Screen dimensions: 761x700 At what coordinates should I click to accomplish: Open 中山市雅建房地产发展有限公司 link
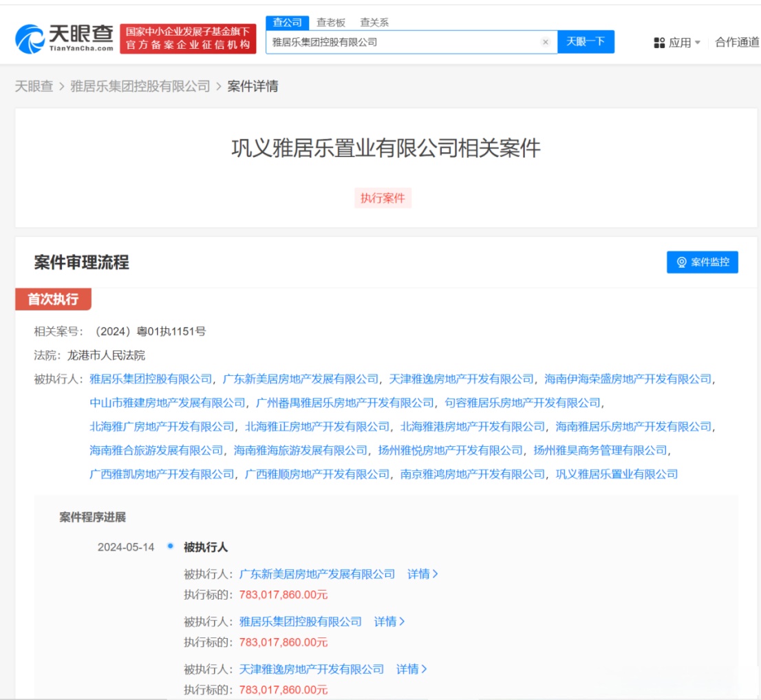[167, 403]
